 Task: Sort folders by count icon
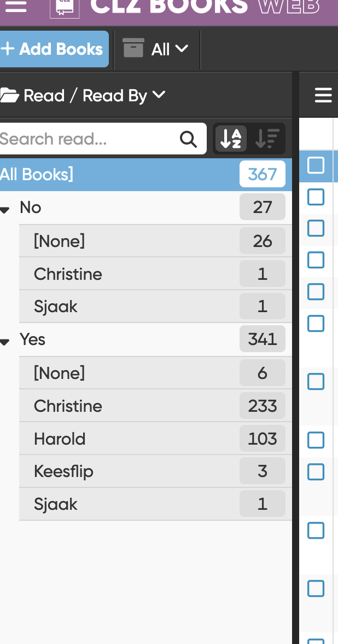[267, 139]
